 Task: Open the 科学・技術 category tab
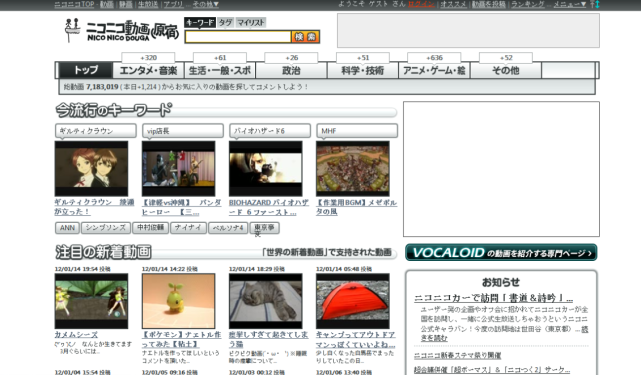coord(363,70)
